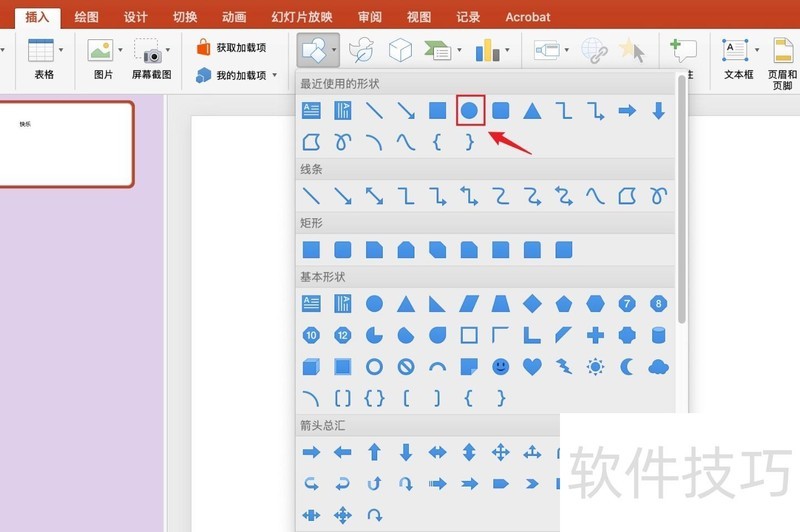The image size is (800, 532).
Task: Select the slide thumbnail in the panel
Action: pyautogui.click(x=65, y=144)
